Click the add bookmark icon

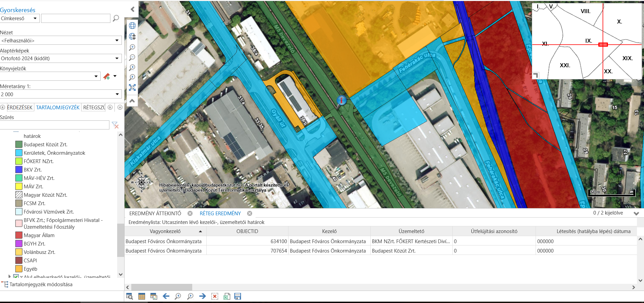click(107, 76)
